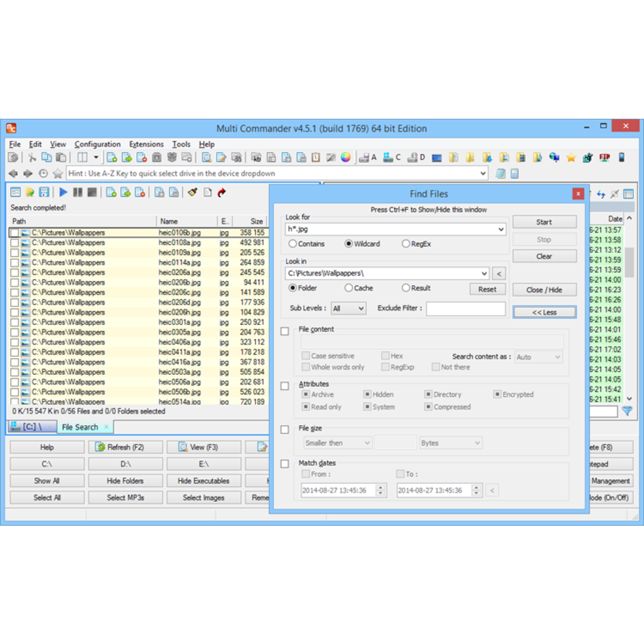644x644 pixels.
Task: Click the color wheel icon in toolbar
Action: coord(346,157)
